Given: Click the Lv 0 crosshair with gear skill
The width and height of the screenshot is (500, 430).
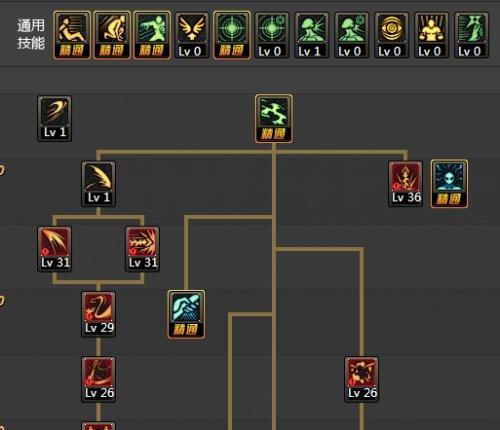Looking at the screenshot, I should pyautogui.click(x=272, y=35).
